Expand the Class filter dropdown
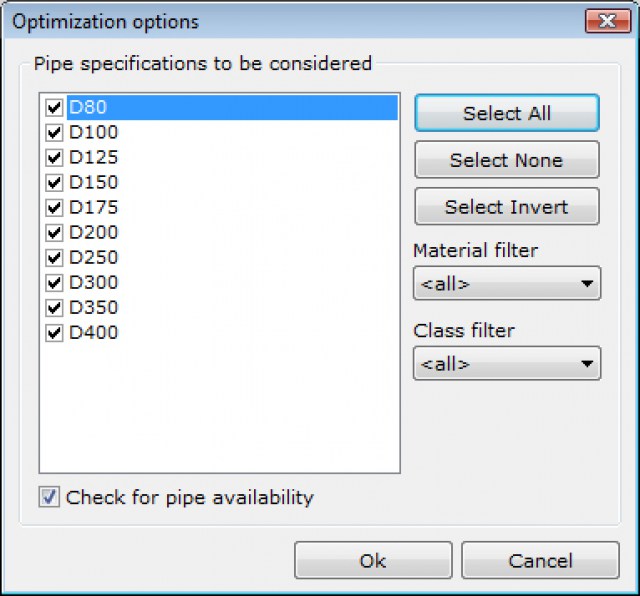The image size is (640, 596). pos(506,364)
